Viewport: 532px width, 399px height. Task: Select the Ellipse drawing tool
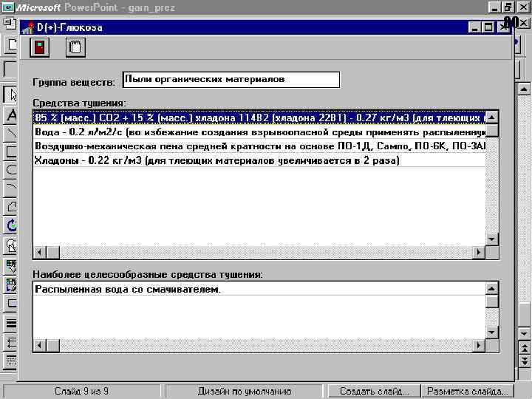click(11, 169)
